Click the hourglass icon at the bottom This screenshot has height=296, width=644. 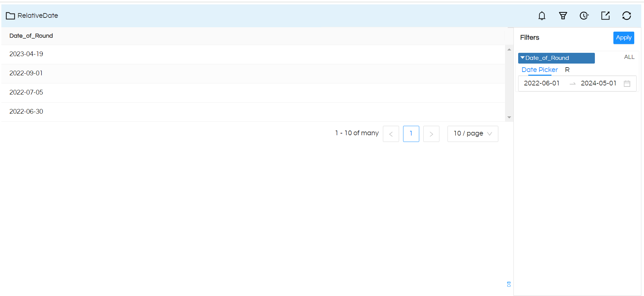(509, 284)
